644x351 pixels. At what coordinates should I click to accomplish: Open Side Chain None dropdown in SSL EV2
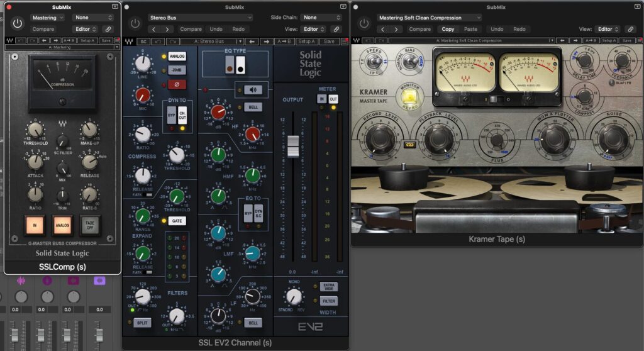pos(321,18)
